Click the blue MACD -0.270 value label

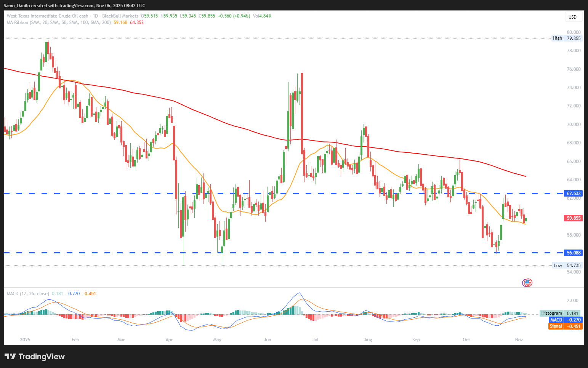click(566, 320)
